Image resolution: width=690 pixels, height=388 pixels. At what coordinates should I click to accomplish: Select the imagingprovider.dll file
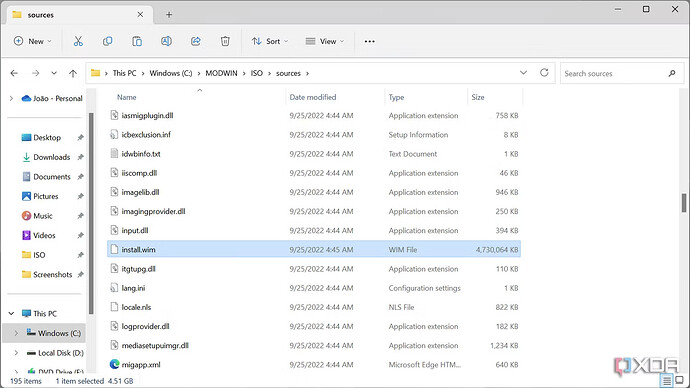coord(314,211)
